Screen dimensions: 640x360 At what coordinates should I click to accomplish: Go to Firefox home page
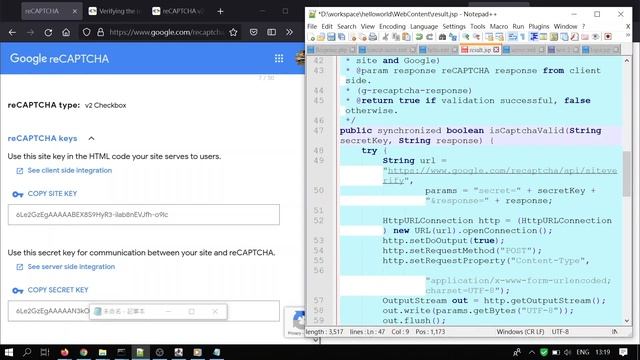point(66,32)
